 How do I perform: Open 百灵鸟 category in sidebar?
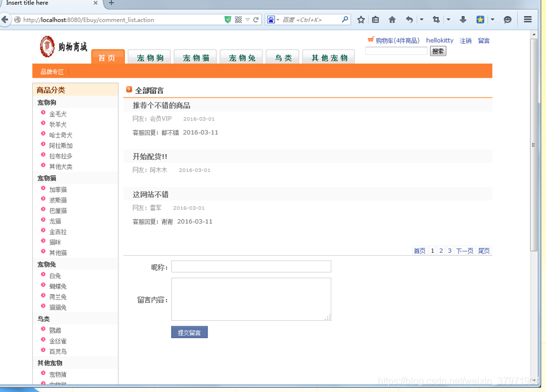(58, 351)
